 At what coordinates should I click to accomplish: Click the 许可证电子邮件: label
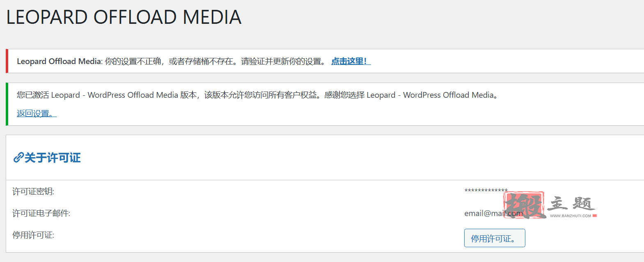point(41,213)
